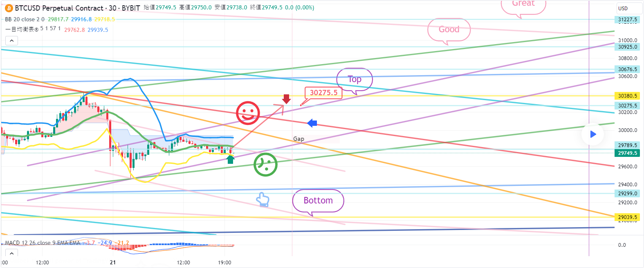
Task: Open the USD currency selector
Action: click(628, 8)
